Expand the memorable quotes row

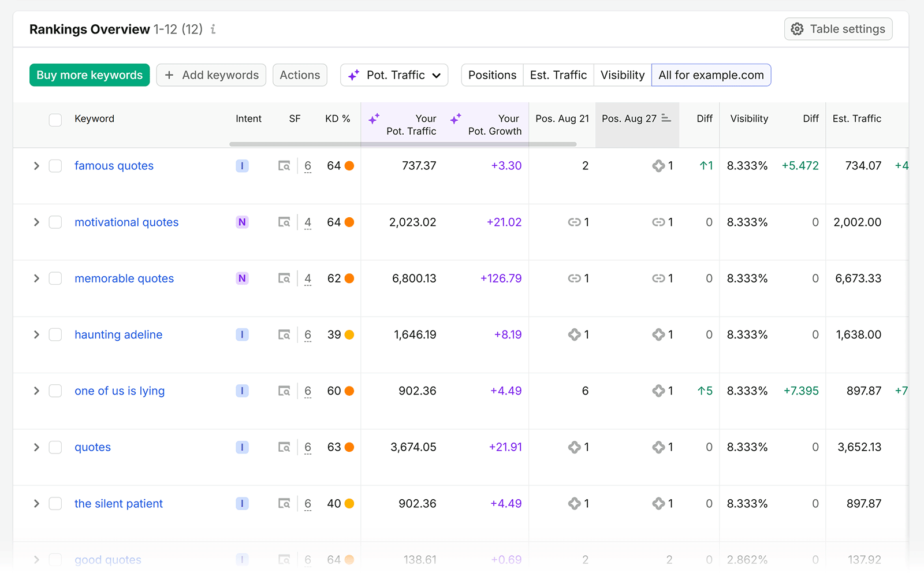pos(36,278)
